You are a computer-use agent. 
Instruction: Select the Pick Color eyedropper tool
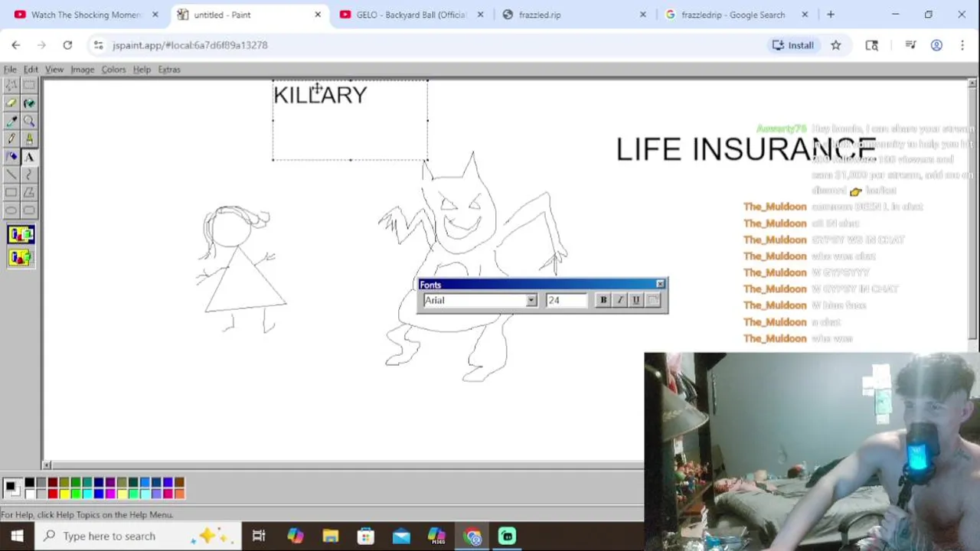(x=11, y=121)
